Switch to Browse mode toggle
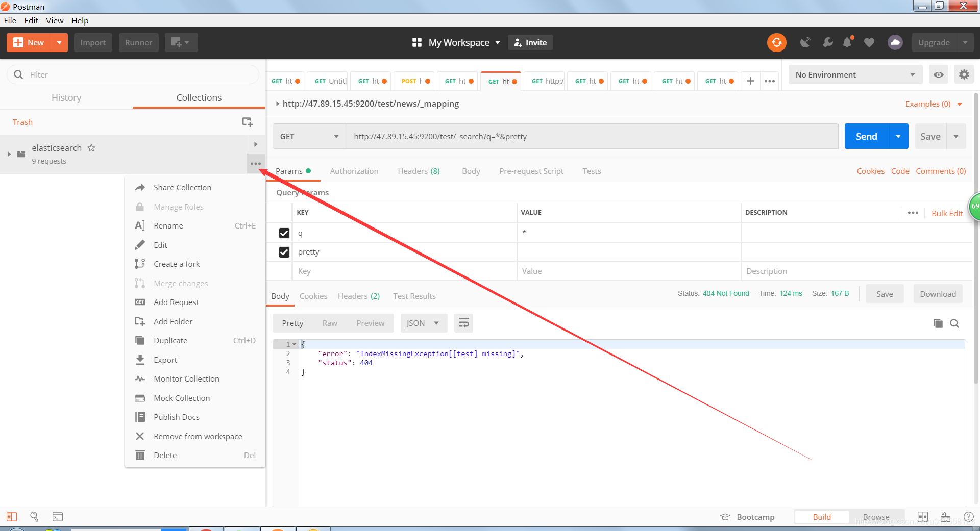Viewport: 980px width, 531px height. [x=876, y=517]
